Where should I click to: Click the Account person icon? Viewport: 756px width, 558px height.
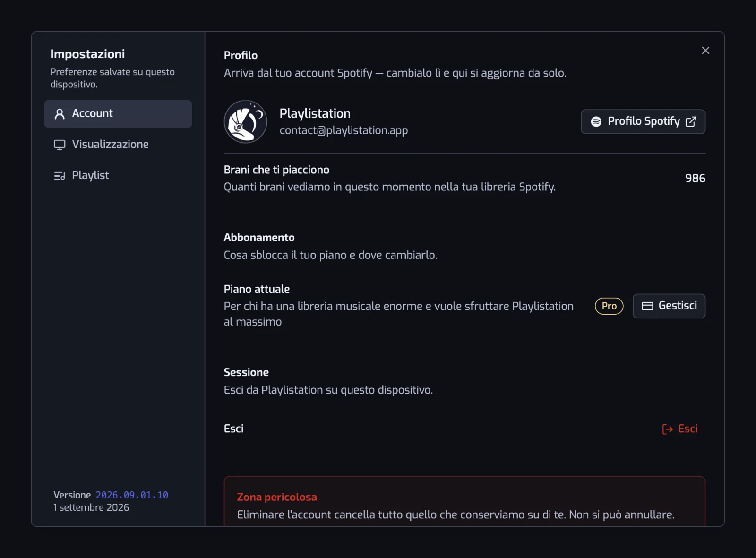click(60, 114)
